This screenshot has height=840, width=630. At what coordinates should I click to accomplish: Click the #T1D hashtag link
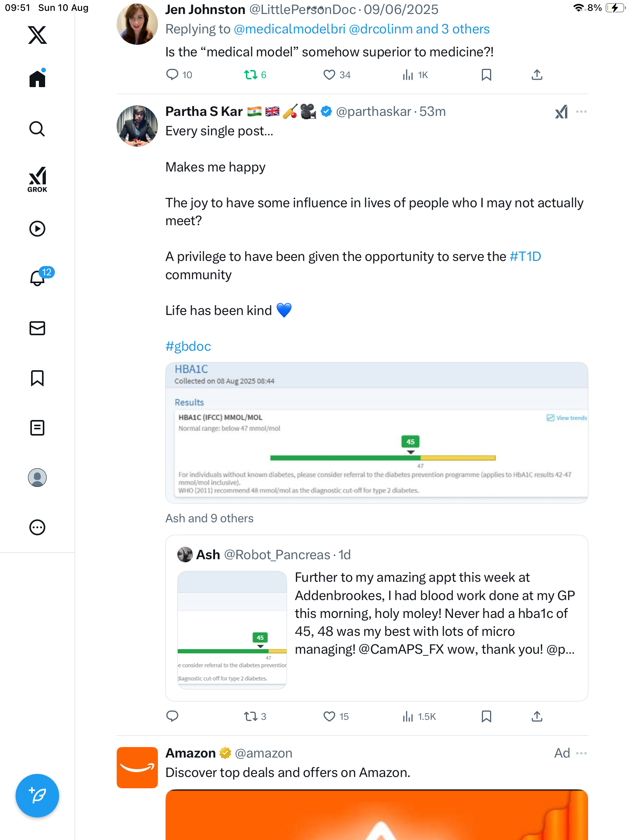[525, 257]
